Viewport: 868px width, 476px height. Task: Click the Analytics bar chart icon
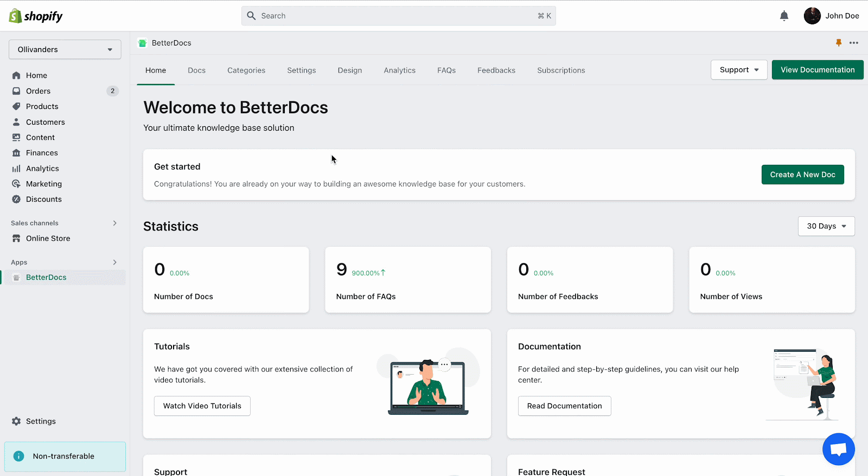click(16, 169)
